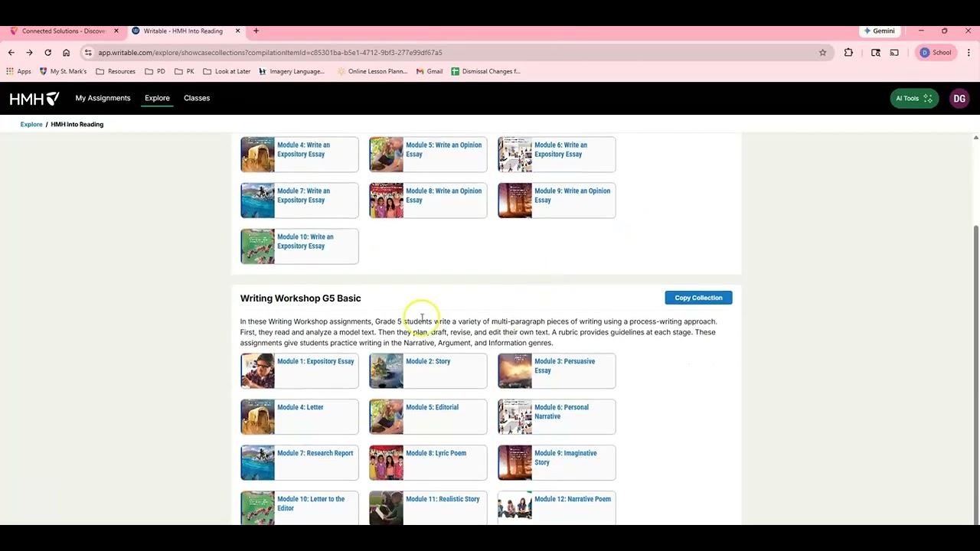This screenshot has height=551, width=980.
Task: Click the Module 3: Persuasive Essay thumbnail image
Action: (x=514, y=371)
